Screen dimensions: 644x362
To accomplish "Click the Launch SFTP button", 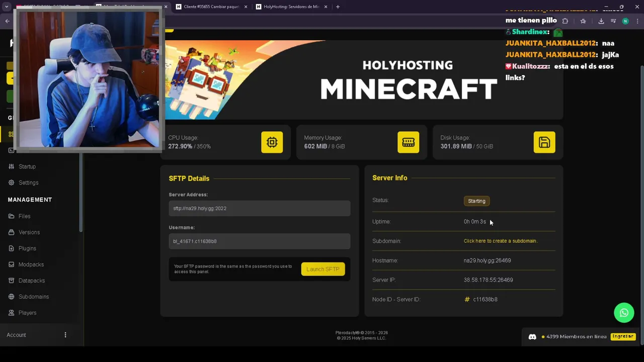I will (x=323, y=269).
